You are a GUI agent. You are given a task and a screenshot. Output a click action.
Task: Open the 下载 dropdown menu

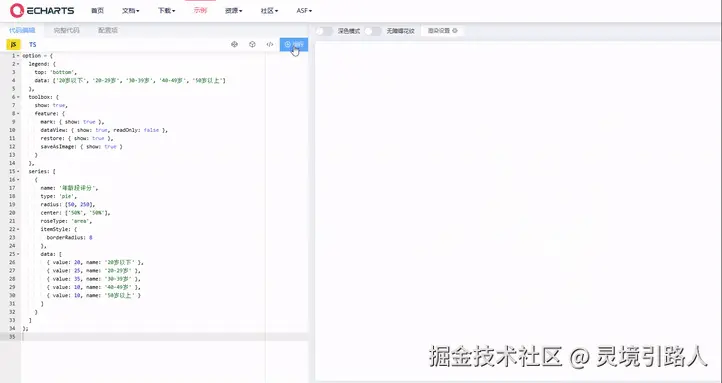[166, 11]
